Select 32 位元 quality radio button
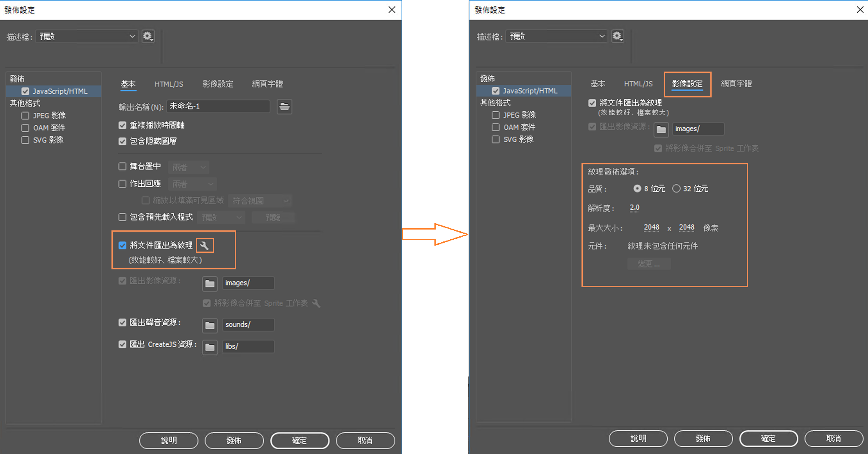The image size is (868, 454). pyautogui.click(x=676, y=188)
